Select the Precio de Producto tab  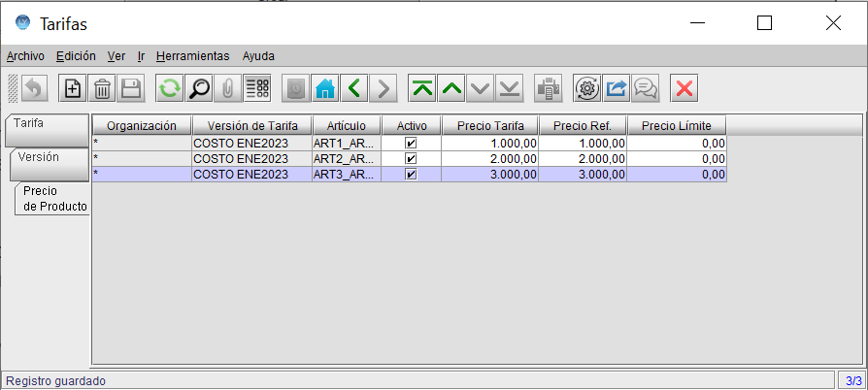tap(52, 199)
